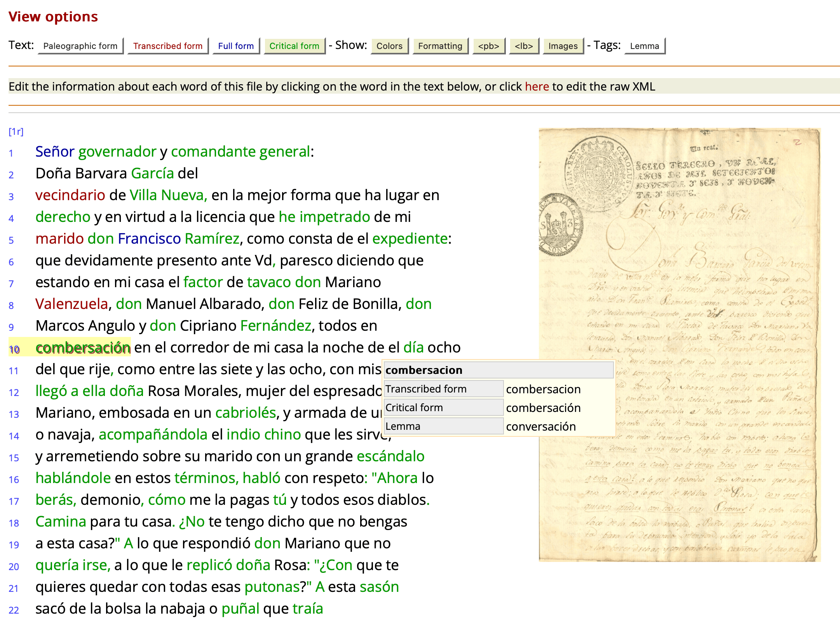Click the word 'vecindario' in line 3
The height and width of the screenshot is (621, 840).
point(70,195)
